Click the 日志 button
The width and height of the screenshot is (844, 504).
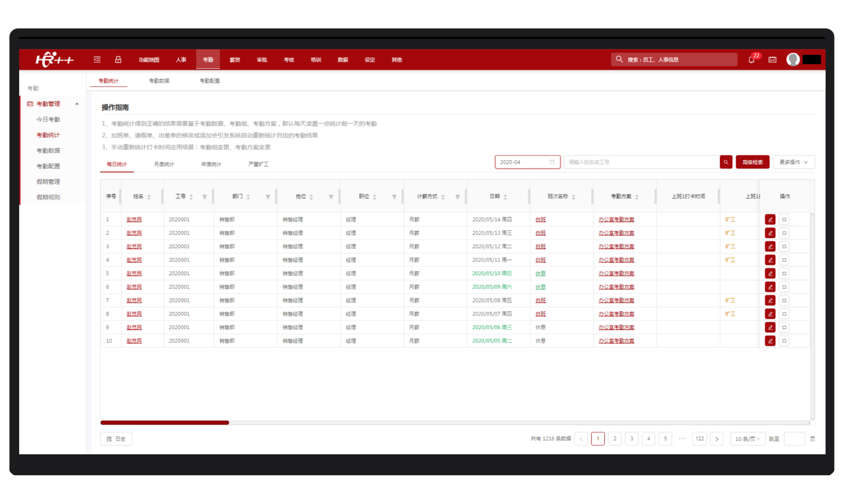[x=116, y=439]
